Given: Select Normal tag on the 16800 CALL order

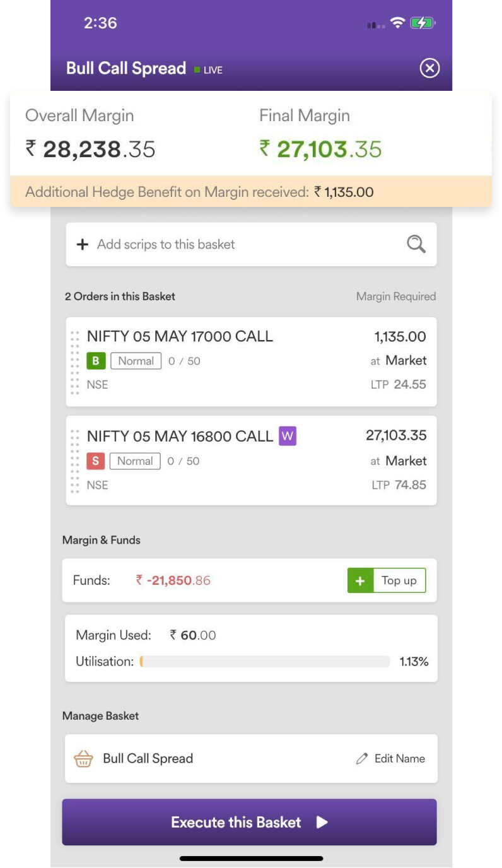Looking at the screenshot, I should 135,461.
